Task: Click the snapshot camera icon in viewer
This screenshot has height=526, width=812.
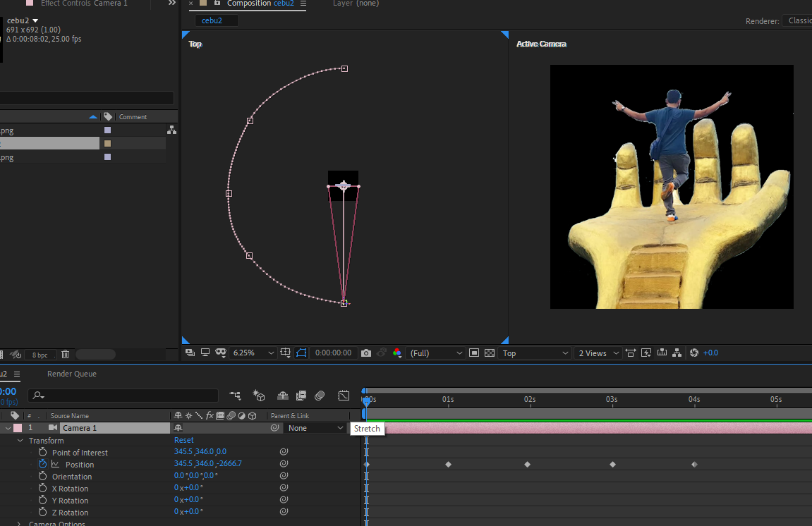Action: (x=366, y=353)
